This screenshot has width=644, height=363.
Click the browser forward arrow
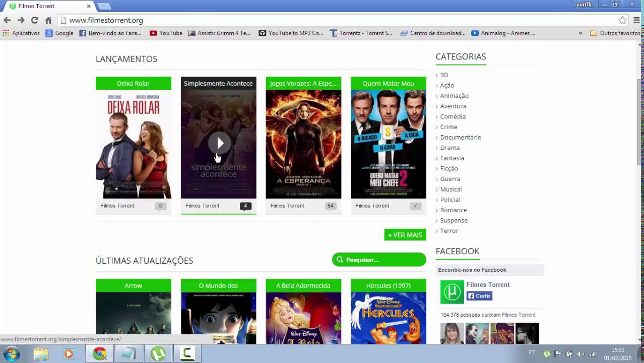[x=21, y=20]
